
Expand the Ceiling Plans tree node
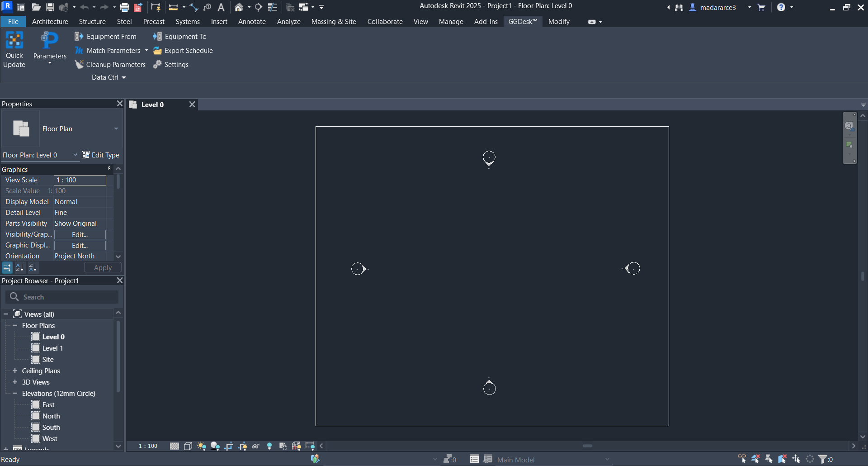coord(15,371)
